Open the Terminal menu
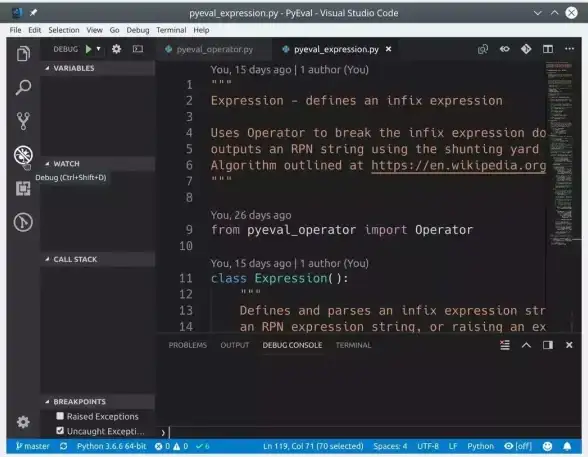Viewport: 588px width, 457px height. point(171,30)
